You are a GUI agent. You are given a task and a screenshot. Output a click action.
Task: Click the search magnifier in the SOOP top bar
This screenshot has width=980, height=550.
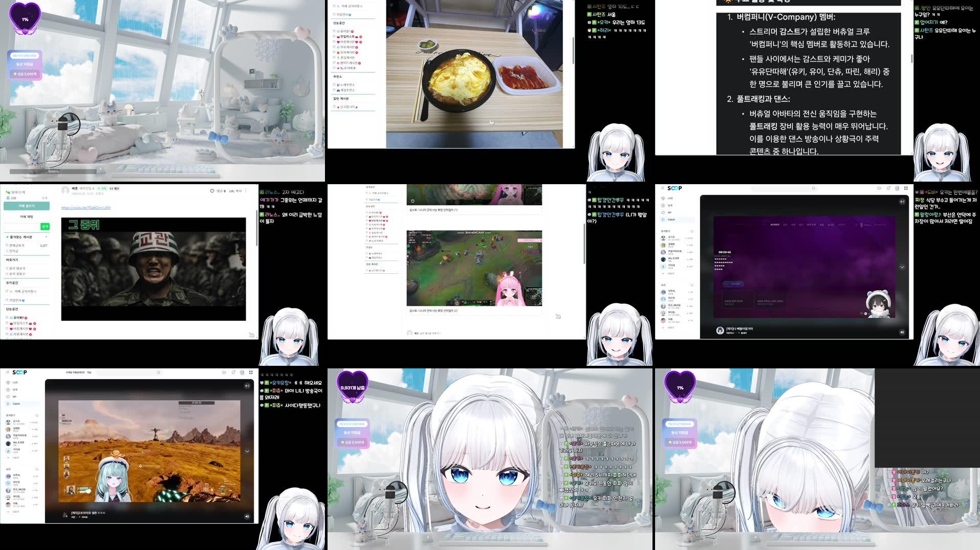pos(814,188)
